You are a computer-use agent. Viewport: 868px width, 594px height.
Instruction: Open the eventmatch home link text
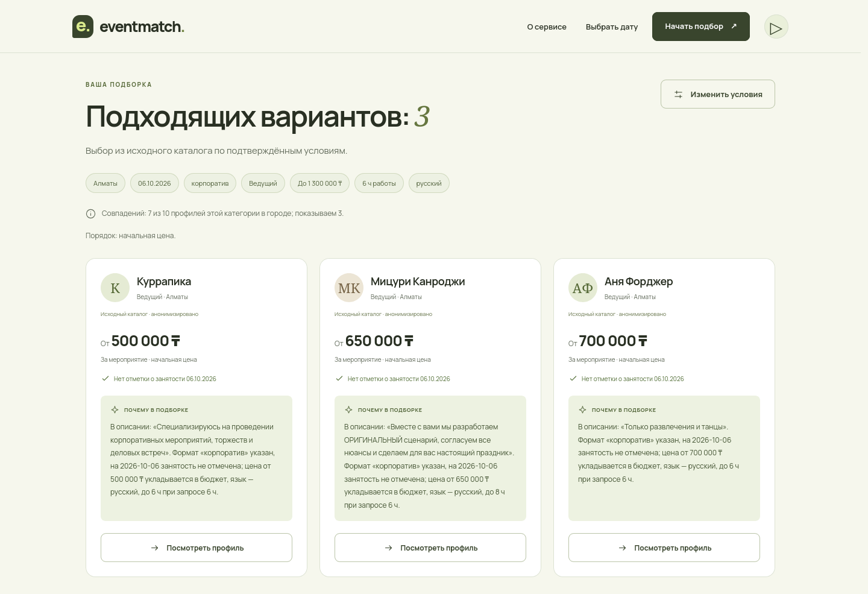pos(142,27)
